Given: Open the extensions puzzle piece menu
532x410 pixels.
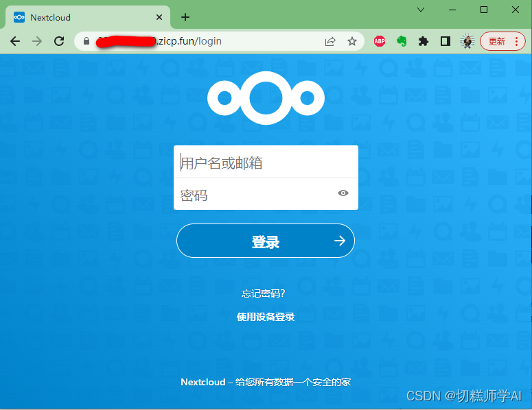Looking at the screenshot, I should [x=423, y=41].
